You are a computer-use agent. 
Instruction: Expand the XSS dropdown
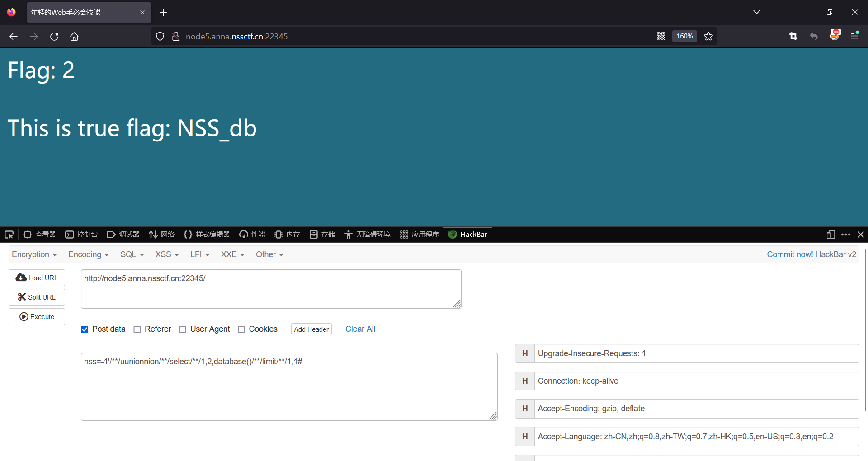click(x=167, y=254)
